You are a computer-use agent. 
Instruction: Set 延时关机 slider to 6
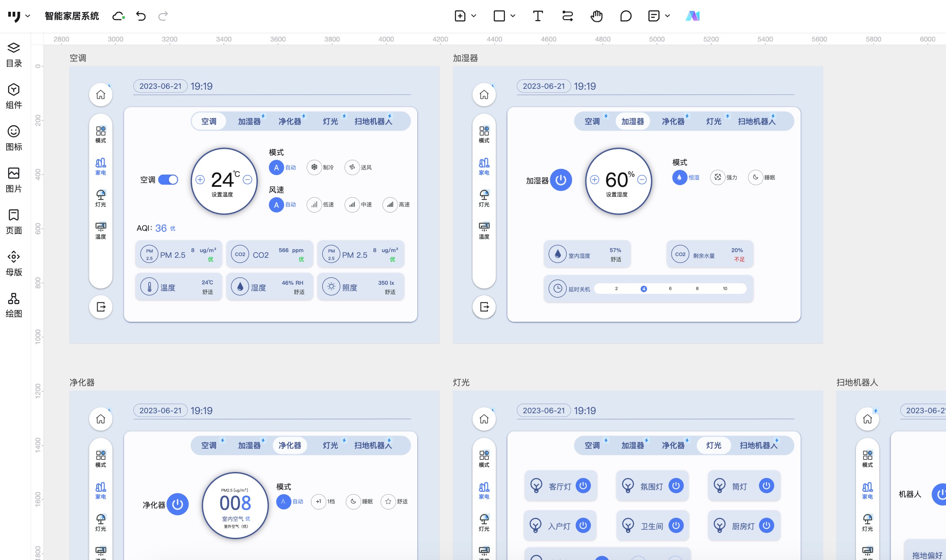(670, 289)
